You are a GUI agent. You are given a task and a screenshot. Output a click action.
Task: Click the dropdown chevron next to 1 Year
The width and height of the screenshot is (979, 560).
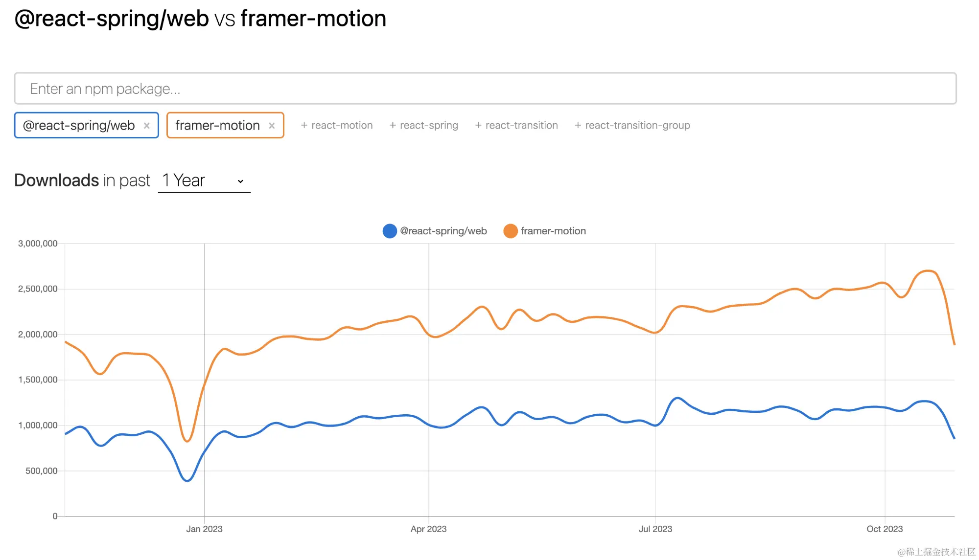pyautogui.click(x=240, y=181)
